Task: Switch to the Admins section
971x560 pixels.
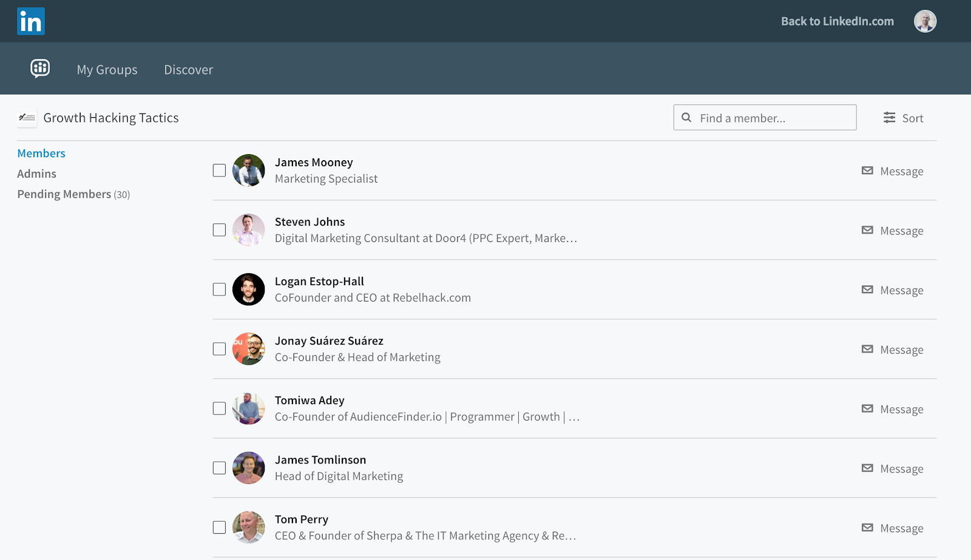Action: (36, 174)
